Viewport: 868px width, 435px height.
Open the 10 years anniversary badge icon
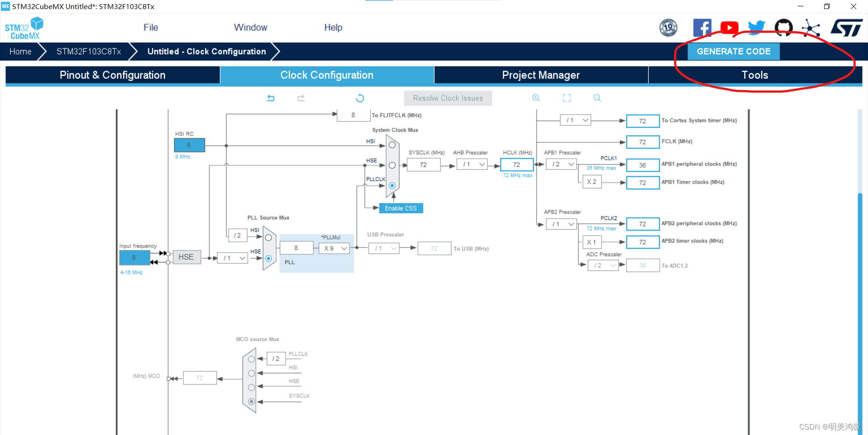tap(668, 28)
